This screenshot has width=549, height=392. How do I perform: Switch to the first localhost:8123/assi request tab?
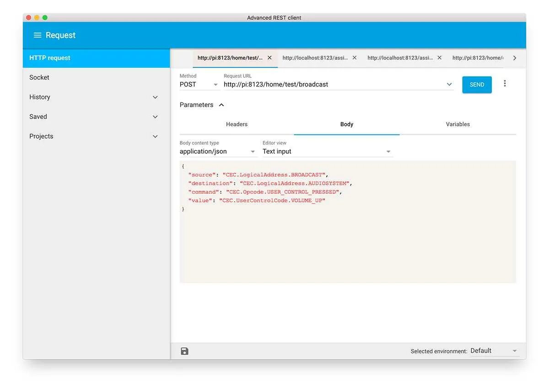315,58
